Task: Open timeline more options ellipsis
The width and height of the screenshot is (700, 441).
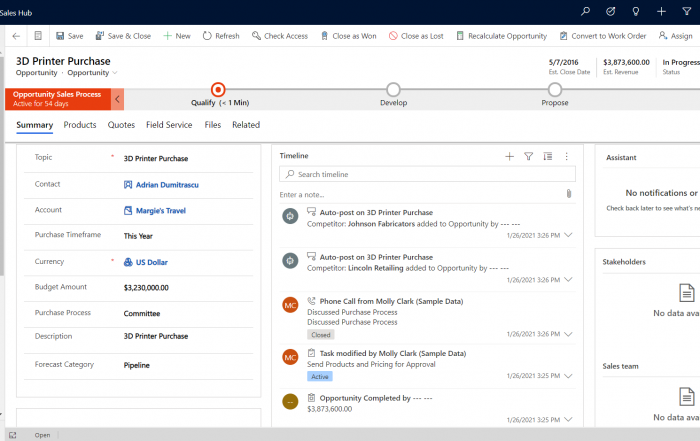Action: 567,156
